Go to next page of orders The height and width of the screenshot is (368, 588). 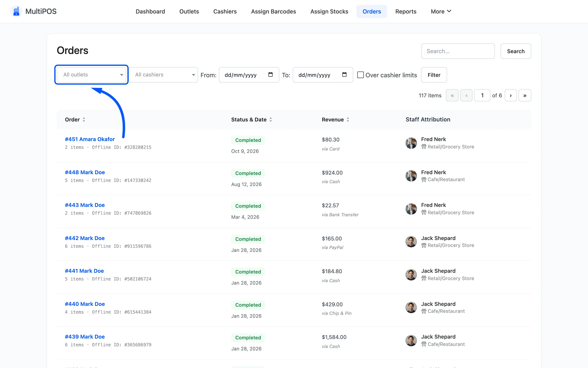pyautogui.click(x=511, y=95)
